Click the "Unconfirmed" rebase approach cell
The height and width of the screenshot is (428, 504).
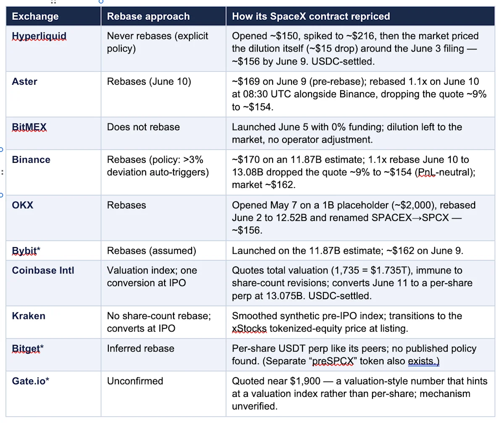pos(163,394)
